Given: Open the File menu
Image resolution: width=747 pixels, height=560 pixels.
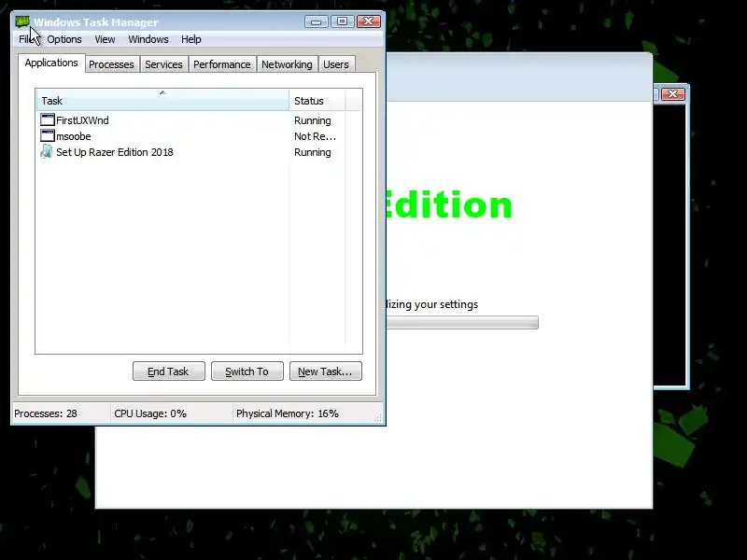Looking at the screenshot, I should [27, 39].
